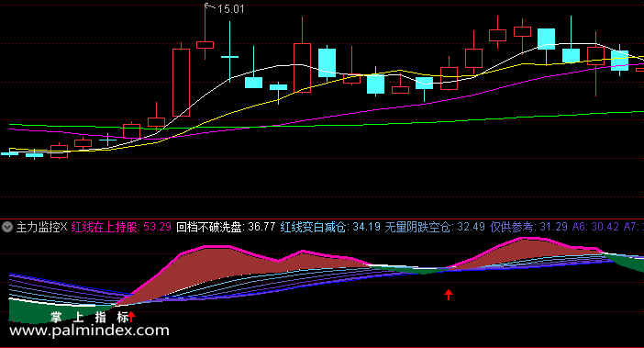Select the 红线变白减仓 34.19 label
The width and height of the screenshot is (644, 348).
pos(330,227)
